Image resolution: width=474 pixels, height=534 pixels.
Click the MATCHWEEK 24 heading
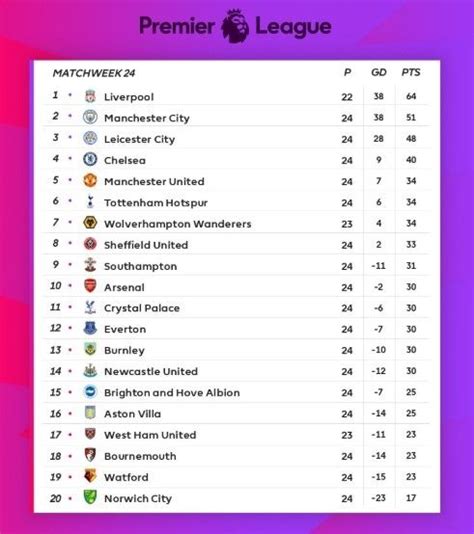pos(94,73)
